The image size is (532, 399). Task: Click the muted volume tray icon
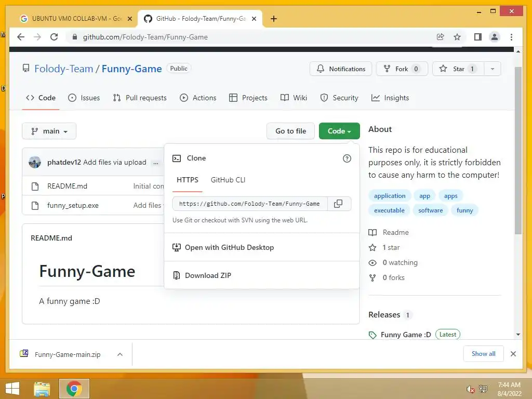[x=470, y=389]
